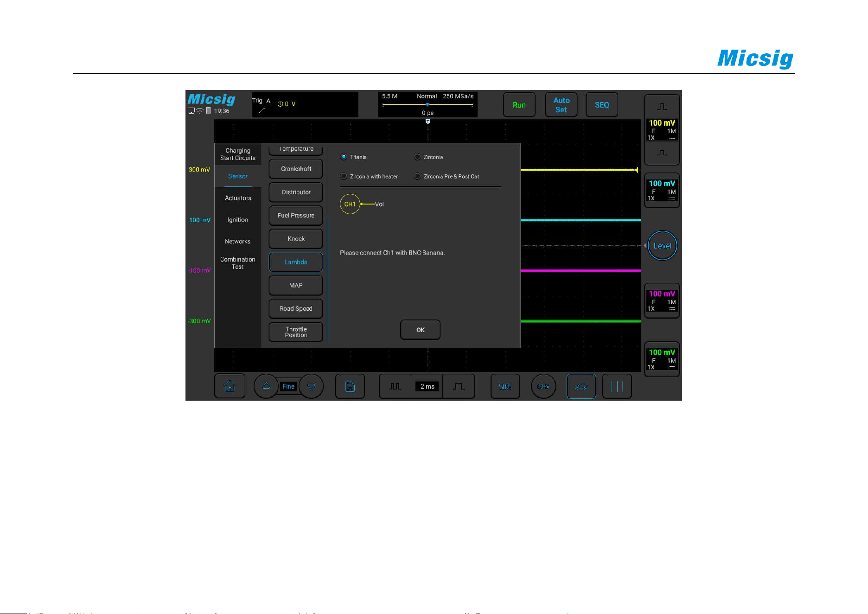This screenshot has width=868, height=614.
Task: Tap the 0 ps delay readout
Action: [428, 113]
